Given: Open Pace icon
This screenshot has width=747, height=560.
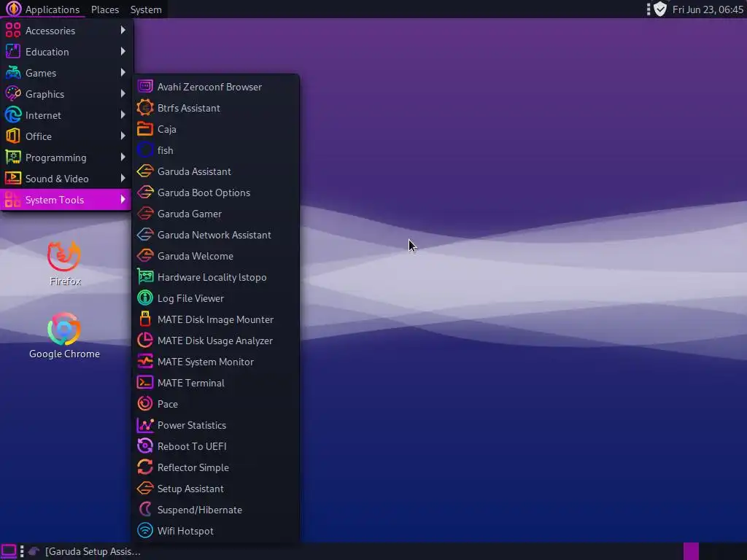Looking at the screenshot, I should click(x=145, y=404).
